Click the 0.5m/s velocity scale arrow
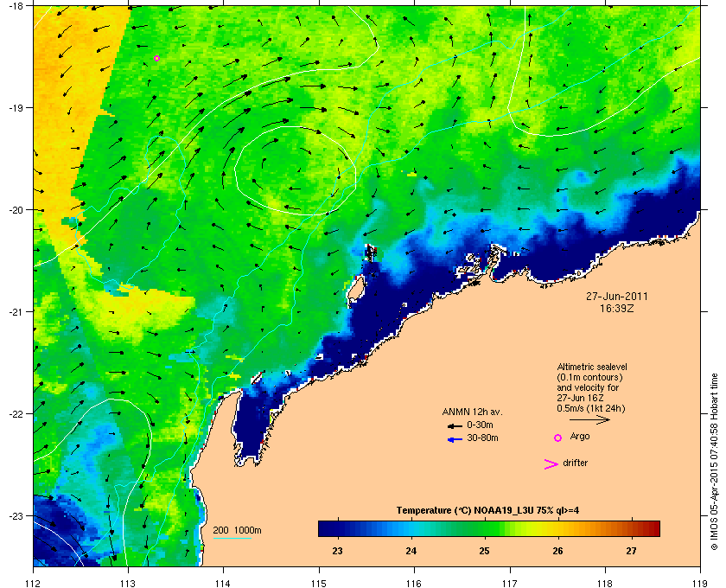The image size is (726, 588). [589, 419]
